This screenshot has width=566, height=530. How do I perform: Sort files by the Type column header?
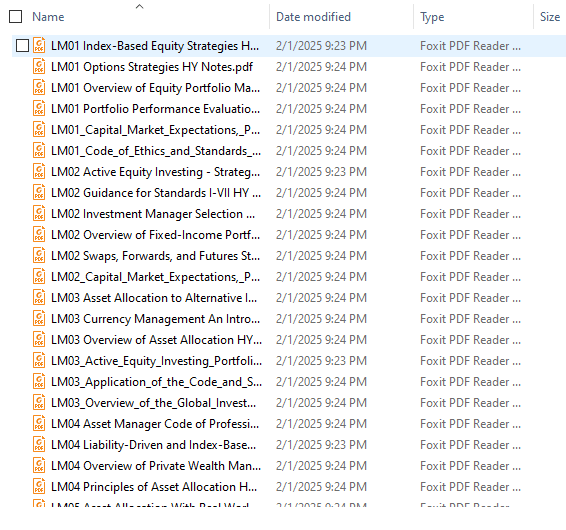pyautogui.click(x=432, y=17)
